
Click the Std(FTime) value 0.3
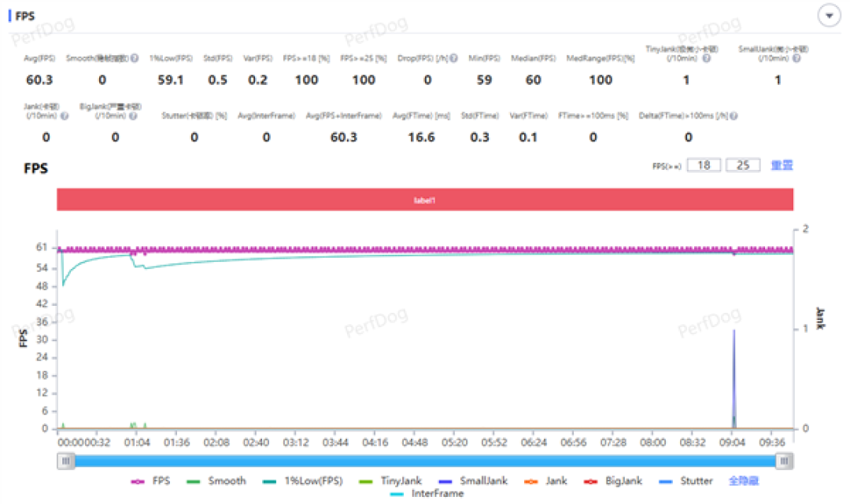coord(479,138)
